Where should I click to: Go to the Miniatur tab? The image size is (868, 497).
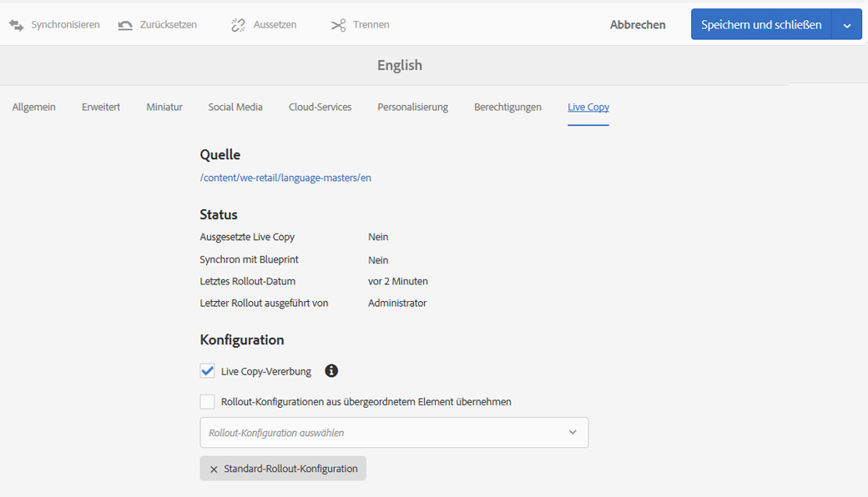coord(164,107)
